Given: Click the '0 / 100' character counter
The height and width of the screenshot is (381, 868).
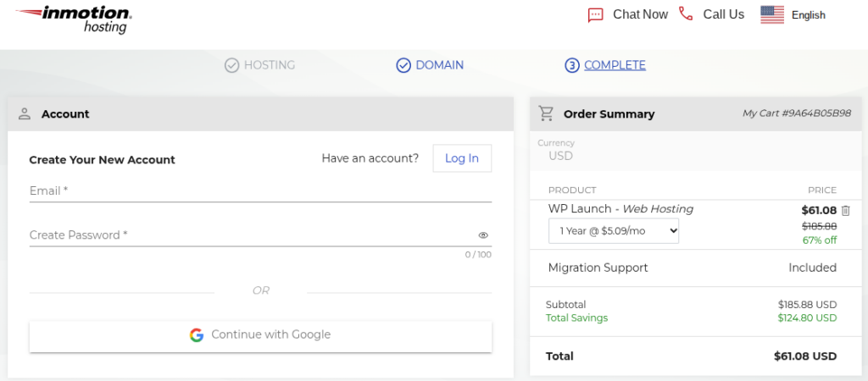Looking at the screenshot, I should pyautogui.click(x=478, y=255).
